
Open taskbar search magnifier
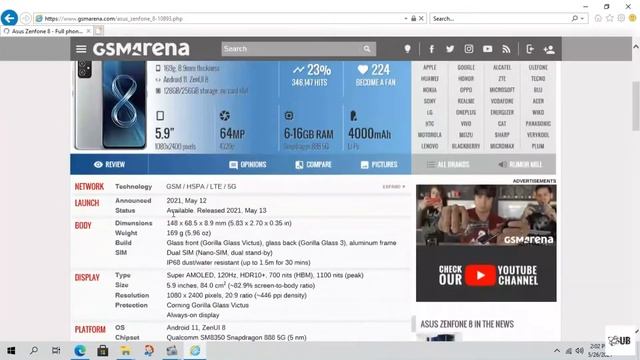tap(34, 351)
